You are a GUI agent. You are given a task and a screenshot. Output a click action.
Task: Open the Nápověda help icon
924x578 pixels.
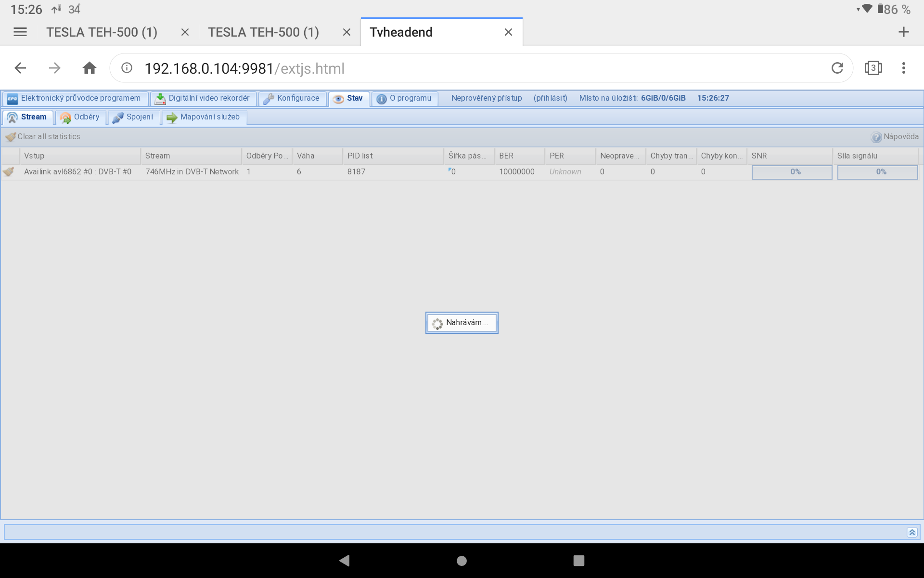coord(876,137)
